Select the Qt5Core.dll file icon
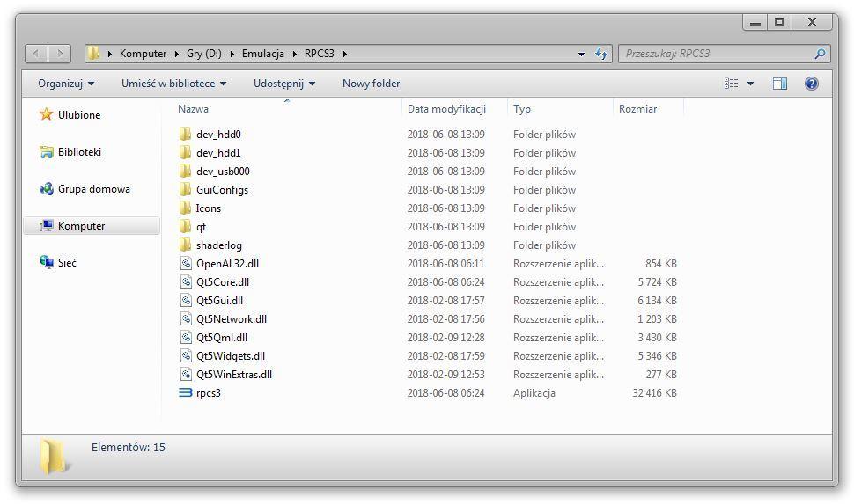The image size is (854, 504). 186,282
